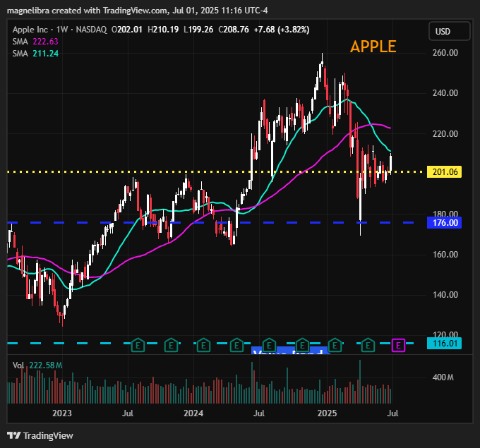This screenshot has width=480, height=448.
Task: Click the teal SMA 211.24 legend
Action: tap(35, 54)
